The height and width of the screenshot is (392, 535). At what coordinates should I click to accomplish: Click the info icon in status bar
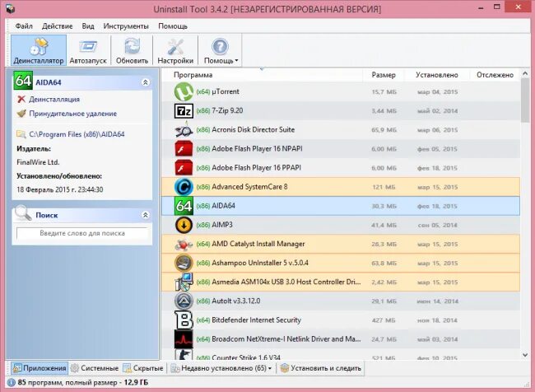[12, 383]
